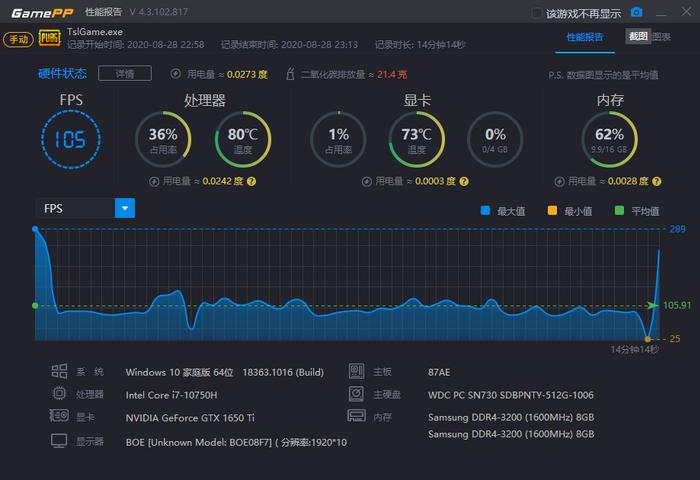Click the 显示器 monitor icon in specs
The width and height of the screenshot is (700, 480).
(59, 441)
